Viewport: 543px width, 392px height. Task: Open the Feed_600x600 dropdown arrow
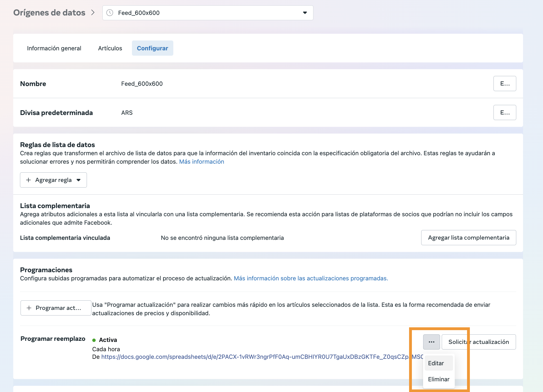click(x=305, y=13)
